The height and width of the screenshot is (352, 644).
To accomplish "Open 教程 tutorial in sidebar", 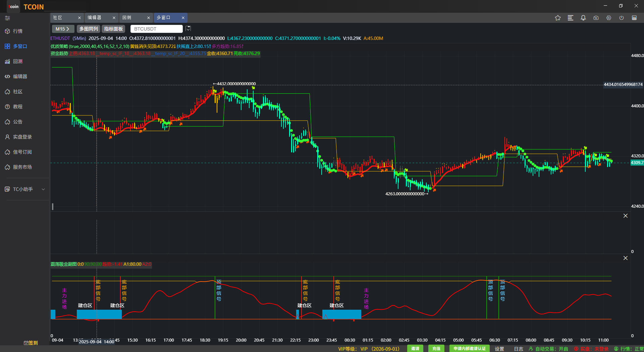I will point(14,107).
